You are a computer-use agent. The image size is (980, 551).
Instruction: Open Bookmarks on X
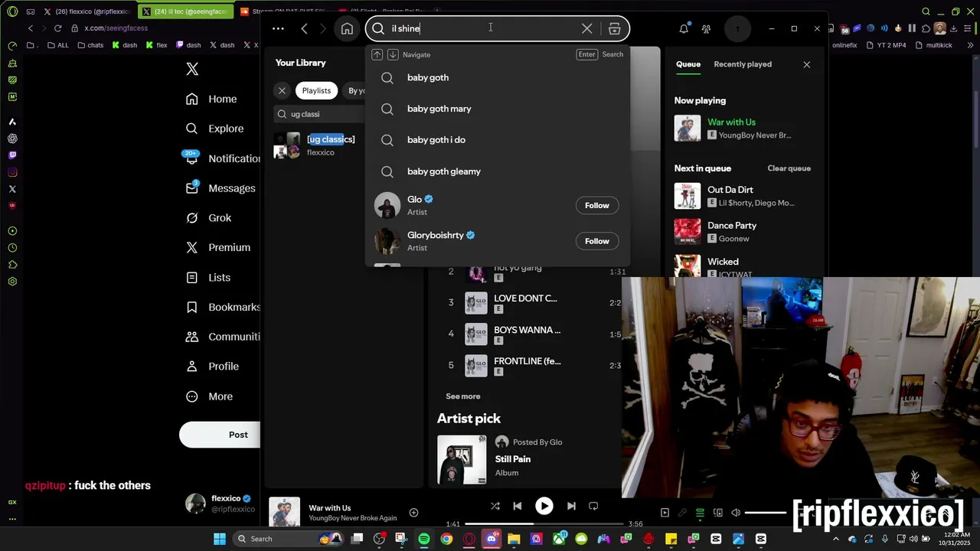222,307
